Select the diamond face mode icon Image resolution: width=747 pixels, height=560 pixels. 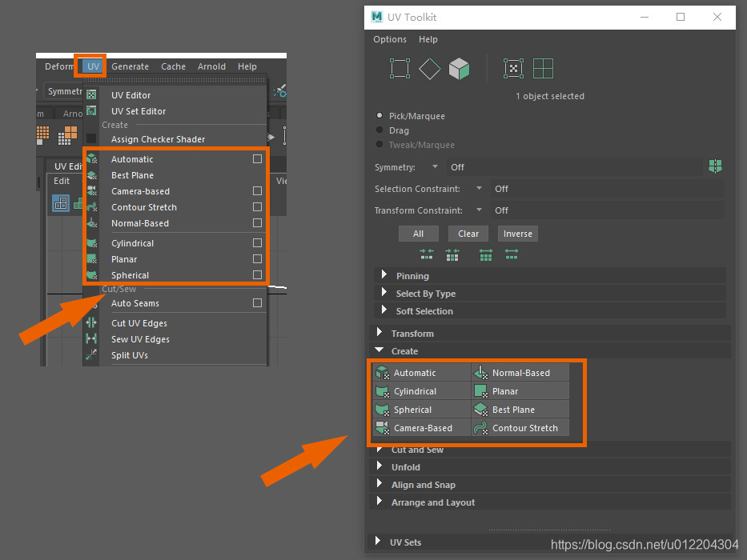coord(429,69)
